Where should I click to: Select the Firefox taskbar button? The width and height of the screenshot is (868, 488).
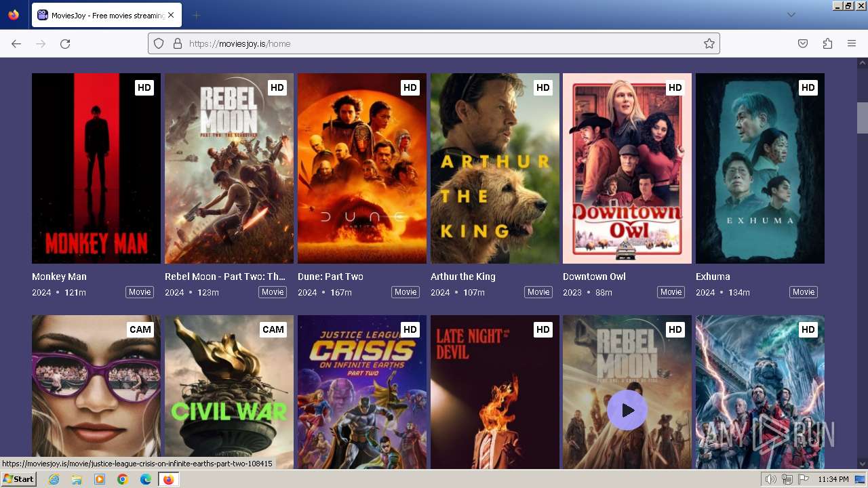168,479
